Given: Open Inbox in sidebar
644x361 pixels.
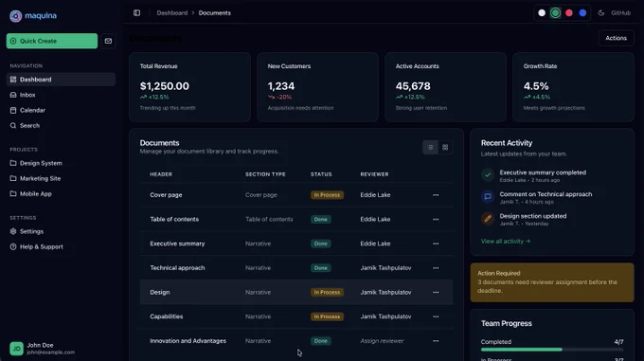Looking at the screenshot, I should click(x=61, y=95).
